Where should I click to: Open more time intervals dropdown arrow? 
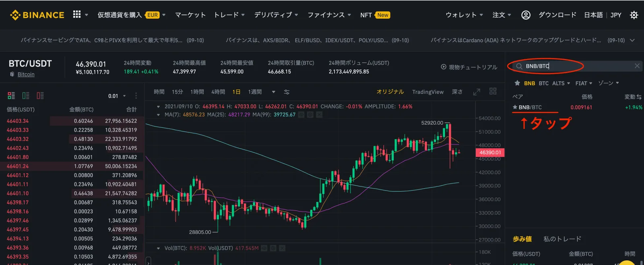coord(274,92)
